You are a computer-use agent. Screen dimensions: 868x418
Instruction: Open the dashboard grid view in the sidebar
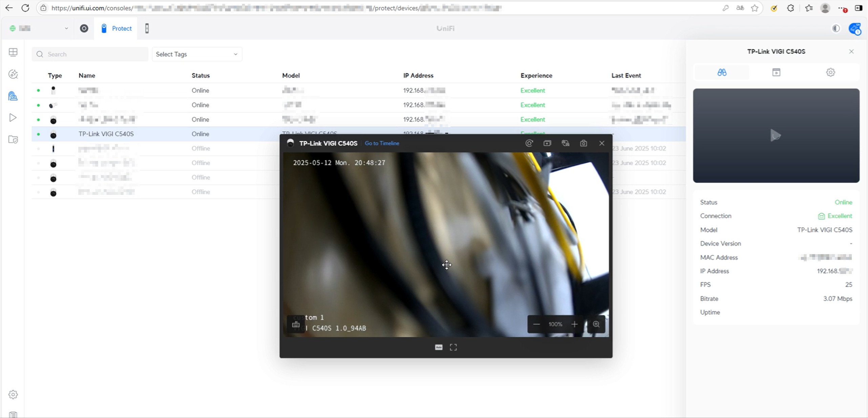(x=13, y=52)
